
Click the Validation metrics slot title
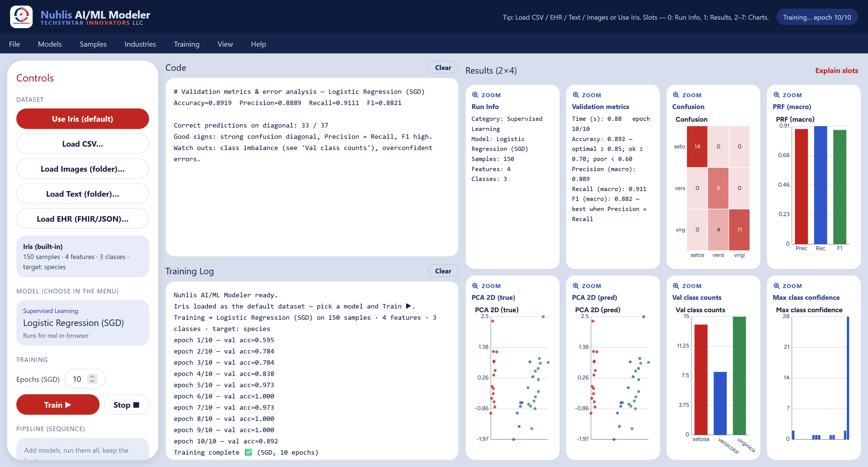600,107
